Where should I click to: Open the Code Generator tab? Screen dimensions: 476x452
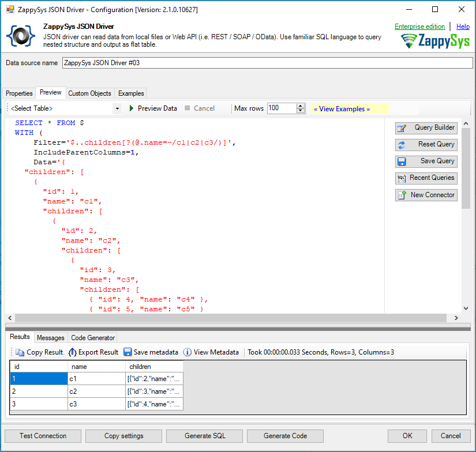pyautogui.click(x=93, y=338)
